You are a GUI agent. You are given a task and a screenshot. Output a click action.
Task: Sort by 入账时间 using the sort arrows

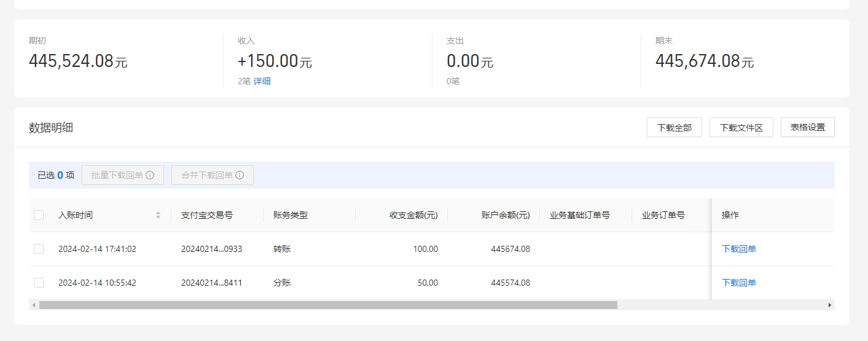158,215
